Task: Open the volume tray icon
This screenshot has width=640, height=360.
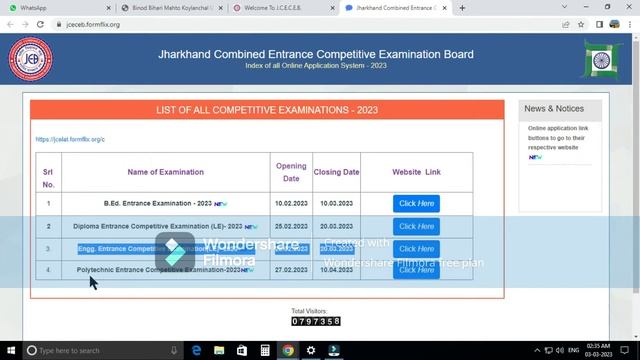Action: (560, 351)
